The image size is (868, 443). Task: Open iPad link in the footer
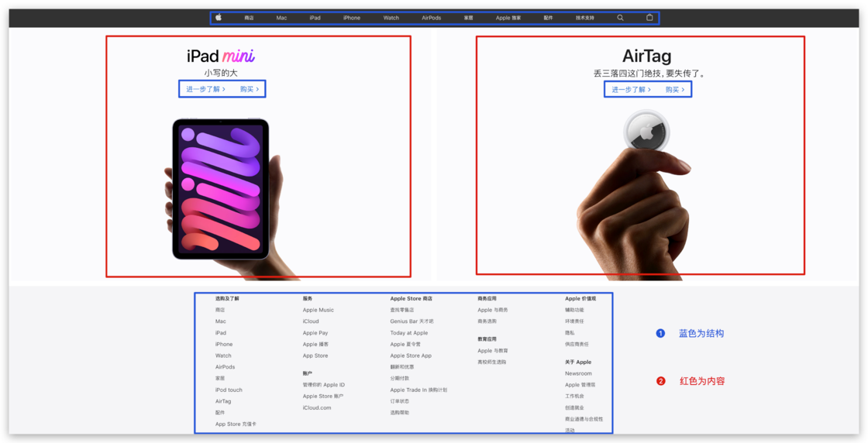[x=221, y=333]
